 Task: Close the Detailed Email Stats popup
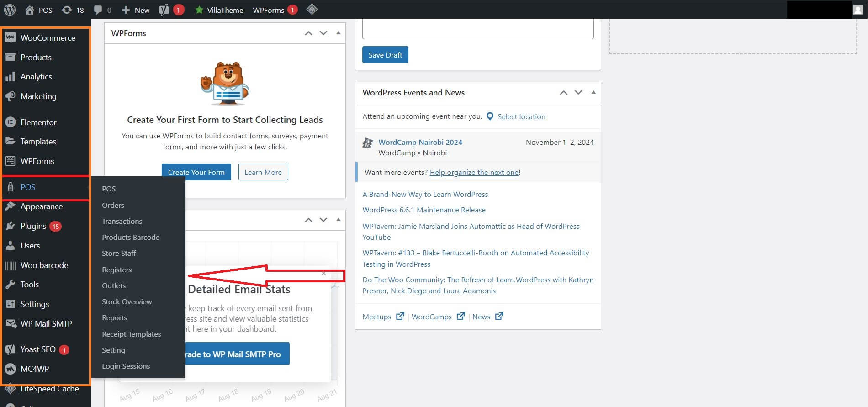pyautogui.click(x=323, y=273)
